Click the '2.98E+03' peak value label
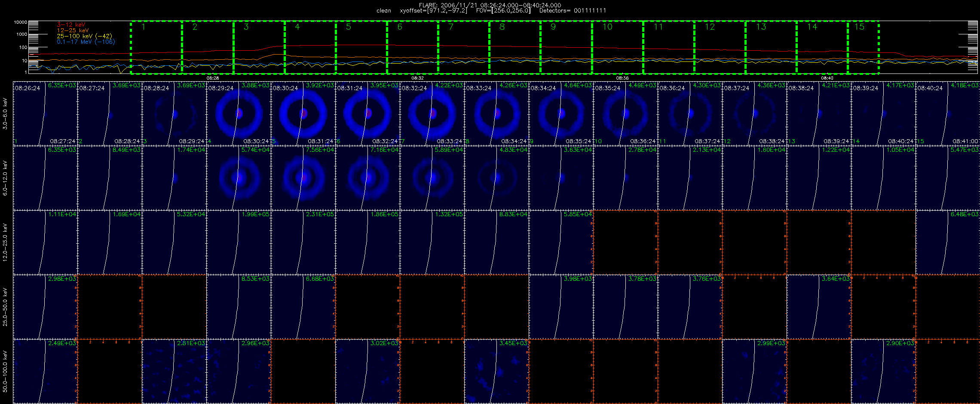 pyautogui.click(x=62, y=279)
